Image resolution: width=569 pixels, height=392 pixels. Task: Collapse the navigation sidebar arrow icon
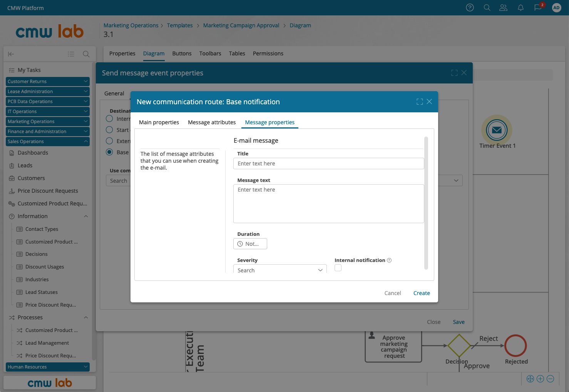pos(11,54)
